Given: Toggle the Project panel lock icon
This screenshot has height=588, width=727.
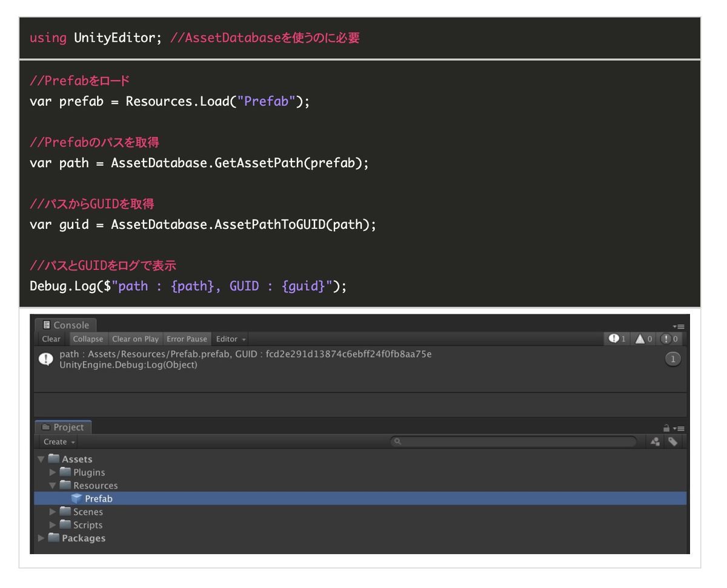Looking at the screenshot, I should click(x=666, y=428).
